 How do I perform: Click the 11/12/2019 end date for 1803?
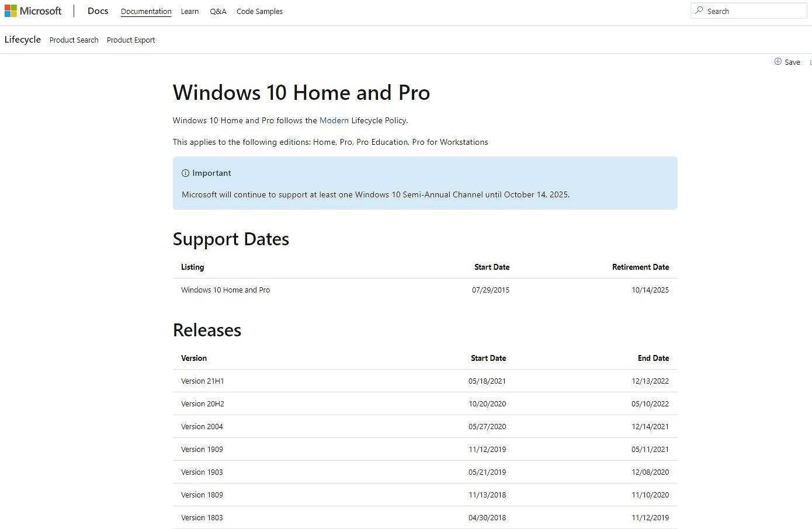coord(650,517)
